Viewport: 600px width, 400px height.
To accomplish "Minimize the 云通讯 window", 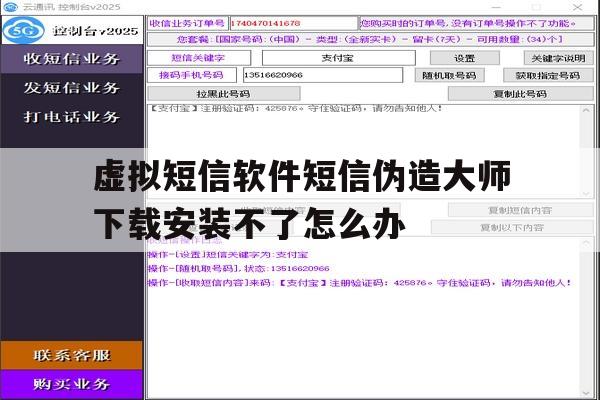I will pyautogui.click(x=496, y=7).
